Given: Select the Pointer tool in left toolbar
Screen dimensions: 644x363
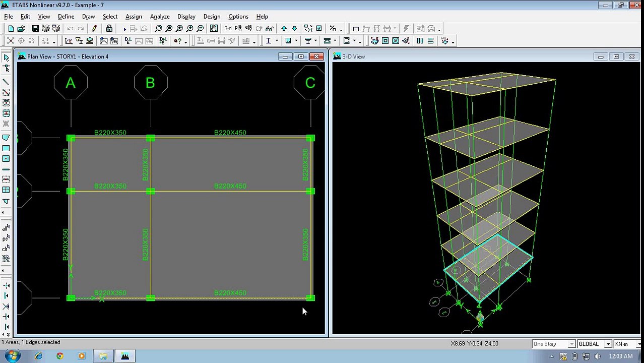Looking at the screenshot, I should click(6, 57).
